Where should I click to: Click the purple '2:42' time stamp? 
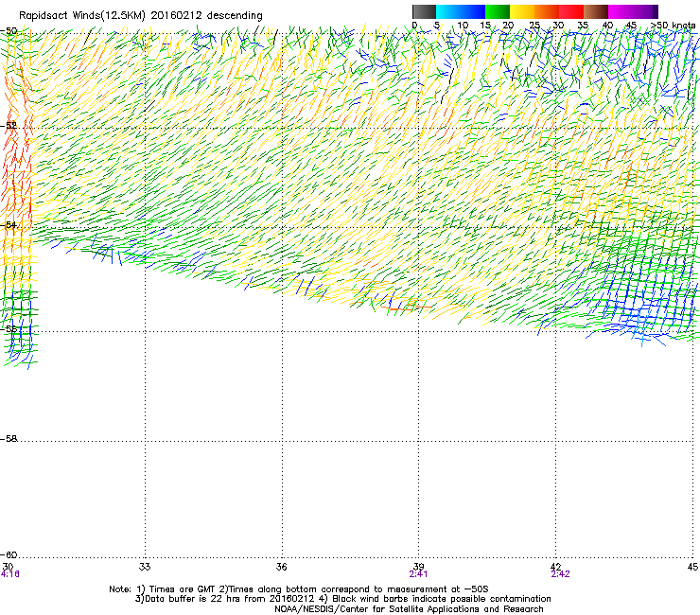[x=560, y=574]
